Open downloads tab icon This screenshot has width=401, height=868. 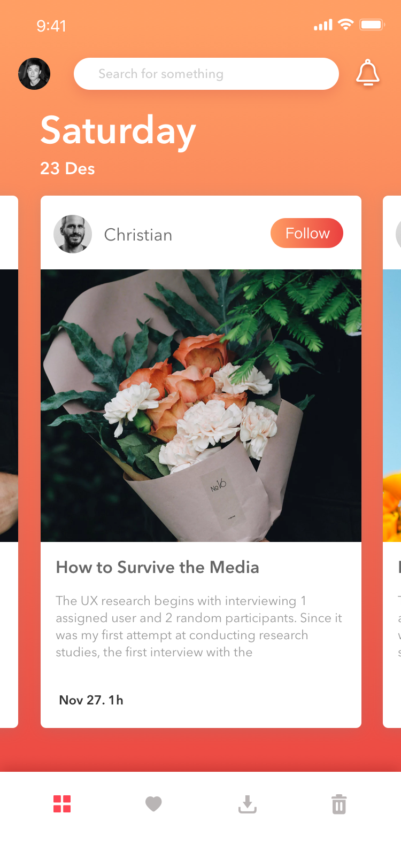click(x=247, y=804)
